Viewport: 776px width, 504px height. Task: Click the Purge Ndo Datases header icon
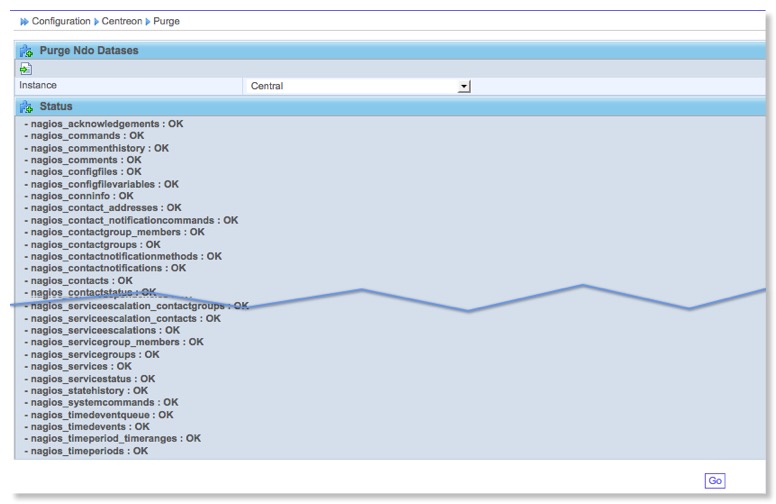tap(26, 50)
